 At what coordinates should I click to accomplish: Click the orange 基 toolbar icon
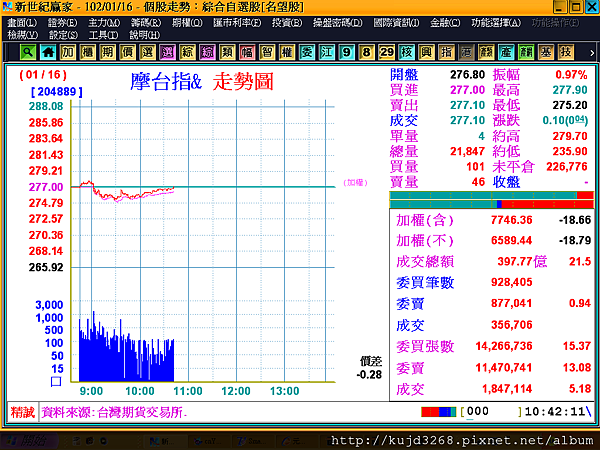545,52
